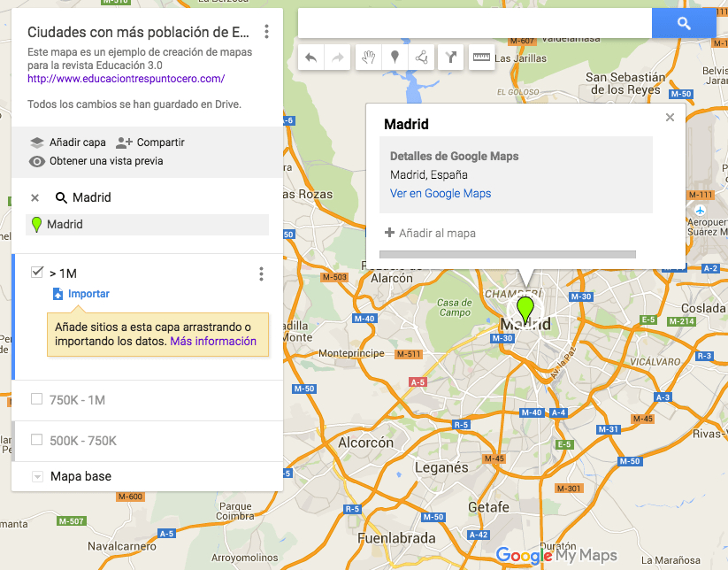Open the map options three-dot menu
728x570 pixels.
[x=266, y=32]
